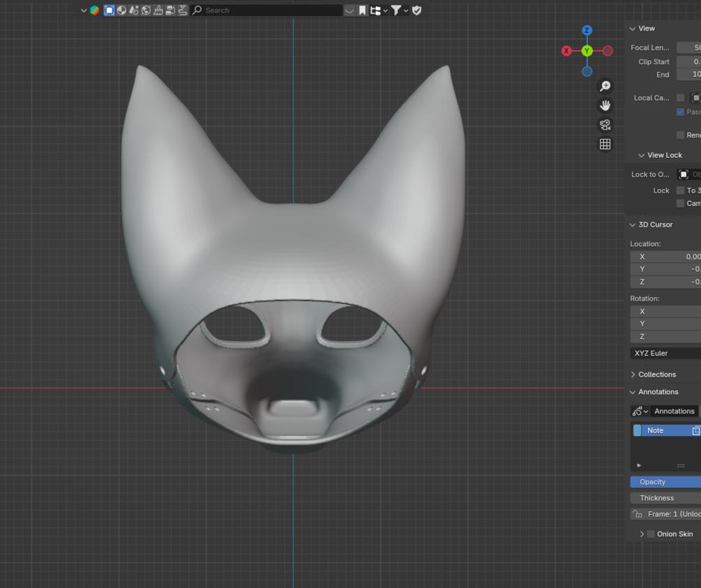Click the blue Z axis on navigation gizmo
Image resolution: width=701 pixels, height=588 pixels.
click(x=587, y=31)
